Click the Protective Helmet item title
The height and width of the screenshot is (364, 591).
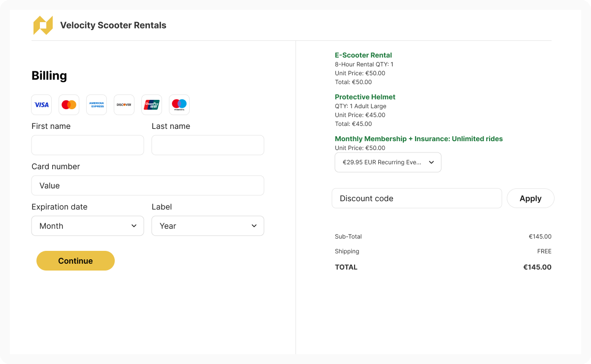click(x=365, y=97)
